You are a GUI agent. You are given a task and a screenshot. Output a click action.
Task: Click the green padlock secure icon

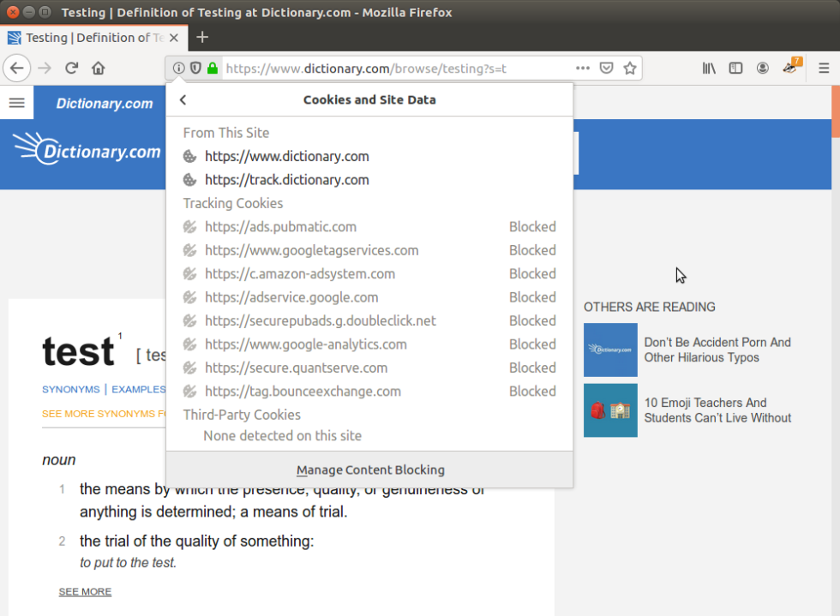[x=212, y=69]
